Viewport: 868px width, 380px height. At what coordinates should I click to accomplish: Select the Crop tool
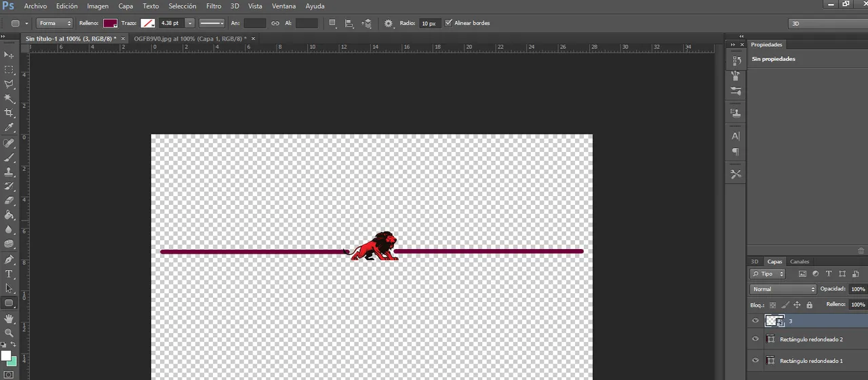9,113
